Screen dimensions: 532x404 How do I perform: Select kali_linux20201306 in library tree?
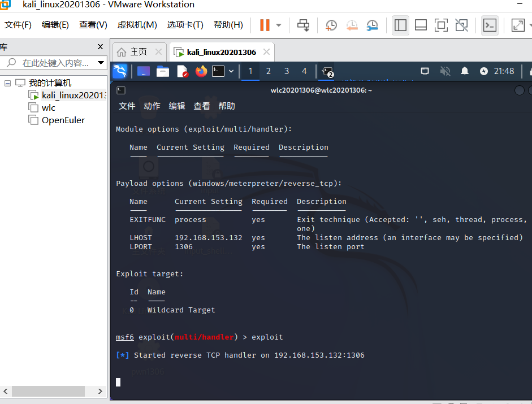click(68, 95)
